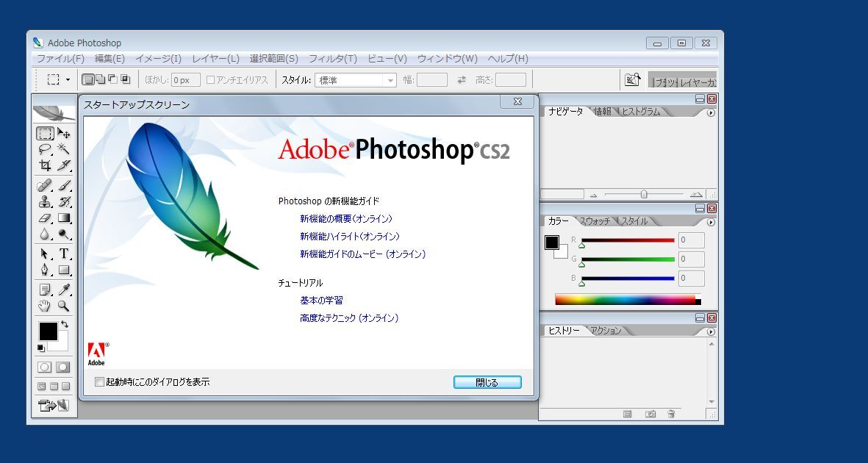Open the ヒストリー panel menu arrow

(x=711, y=332)
